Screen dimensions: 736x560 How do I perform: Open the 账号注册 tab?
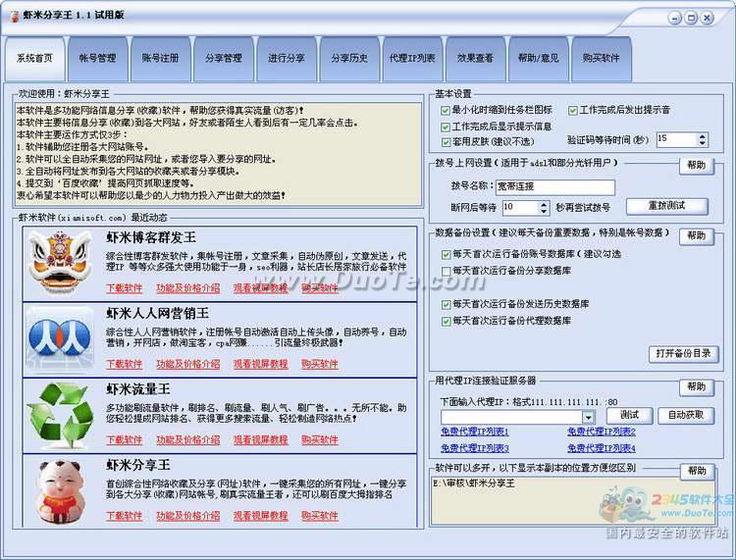click(x=160, y=58)
